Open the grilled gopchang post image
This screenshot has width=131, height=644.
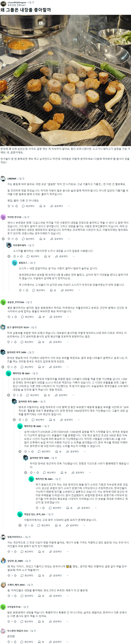click(65, 80)
